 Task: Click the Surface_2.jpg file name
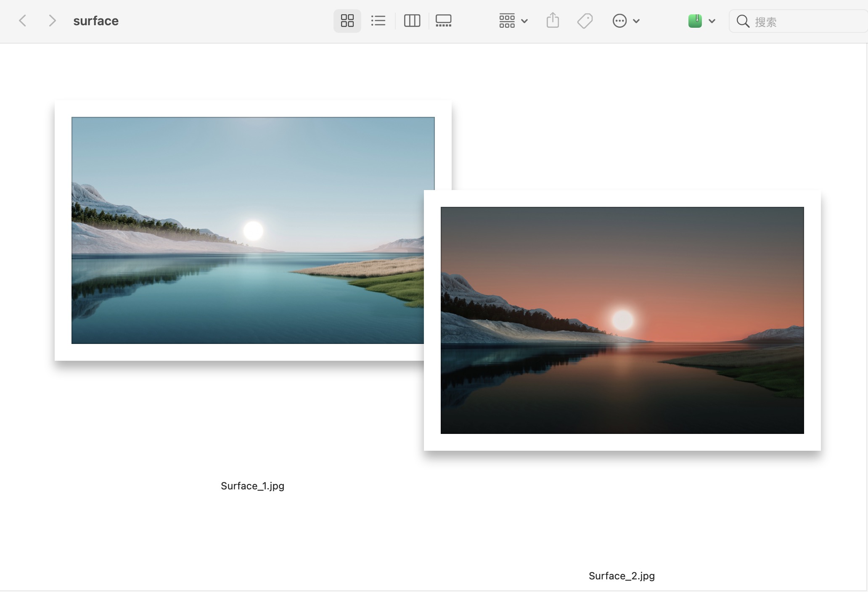click(622, 576)
